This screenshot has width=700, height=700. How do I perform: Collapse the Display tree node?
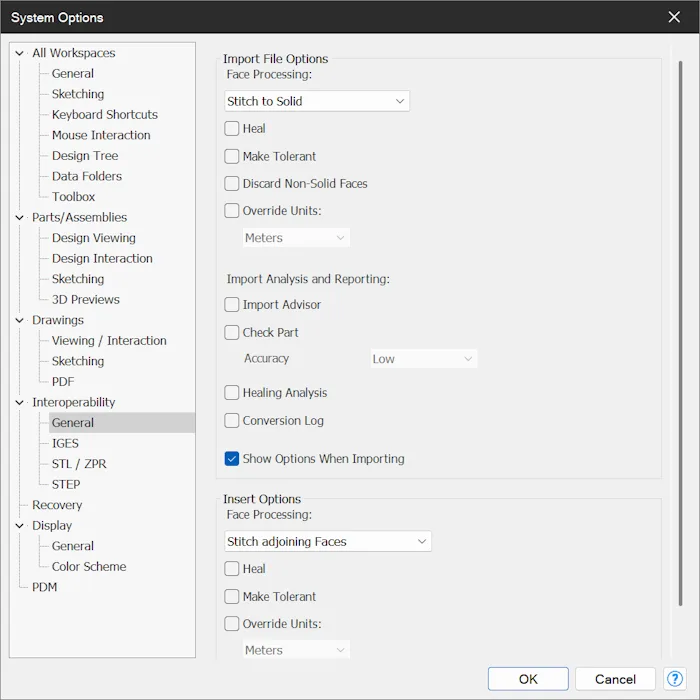coord(19,525)
